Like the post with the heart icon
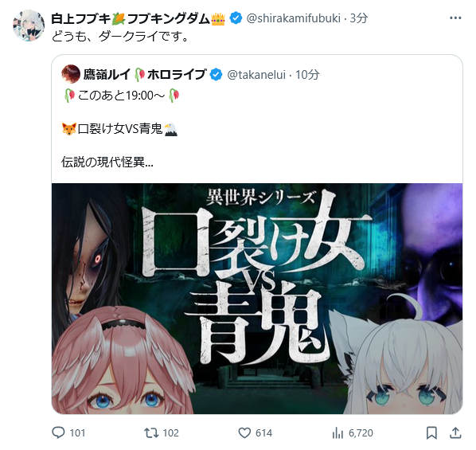The height and width of the screenshot is (450, 476). (x=244, y=432)
